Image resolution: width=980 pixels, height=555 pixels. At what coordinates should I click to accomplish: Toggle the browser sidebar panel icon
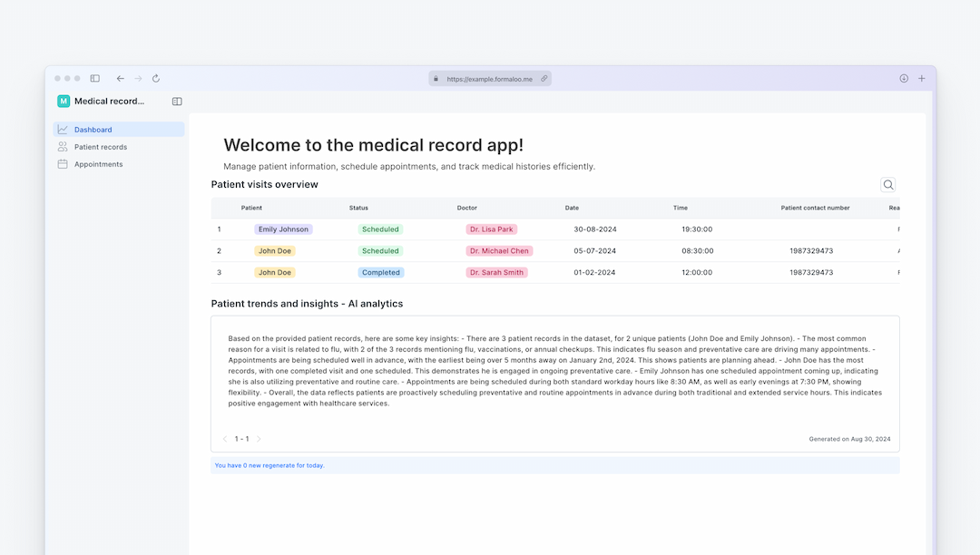[94, 78]
